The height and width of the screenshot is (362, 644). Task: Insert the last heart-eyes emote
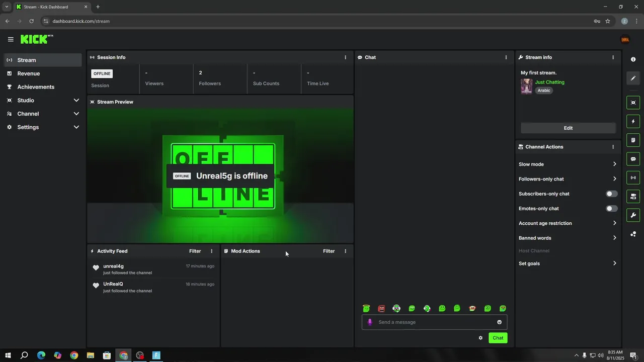(503, 308)
